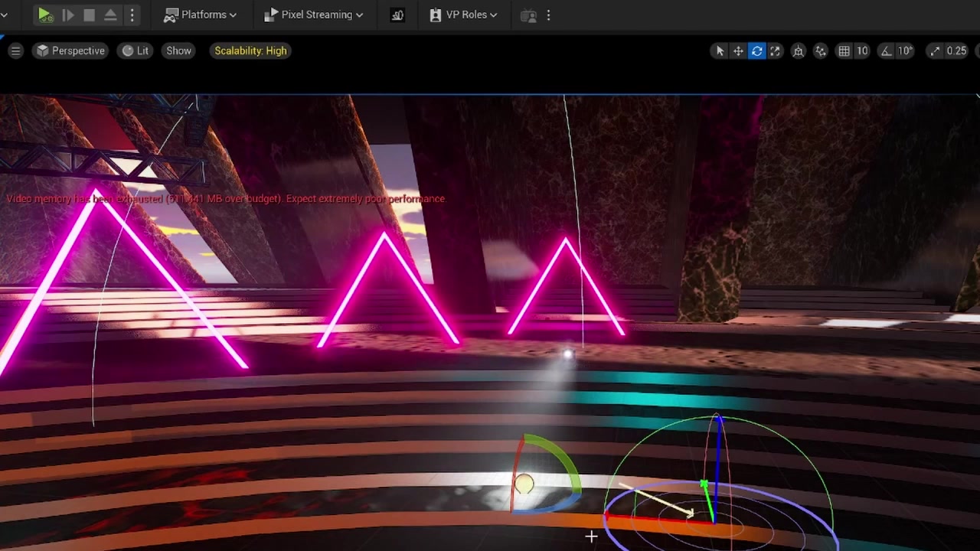
Task: Activate the Select objects mode arrow
Action: pos(720,51)
